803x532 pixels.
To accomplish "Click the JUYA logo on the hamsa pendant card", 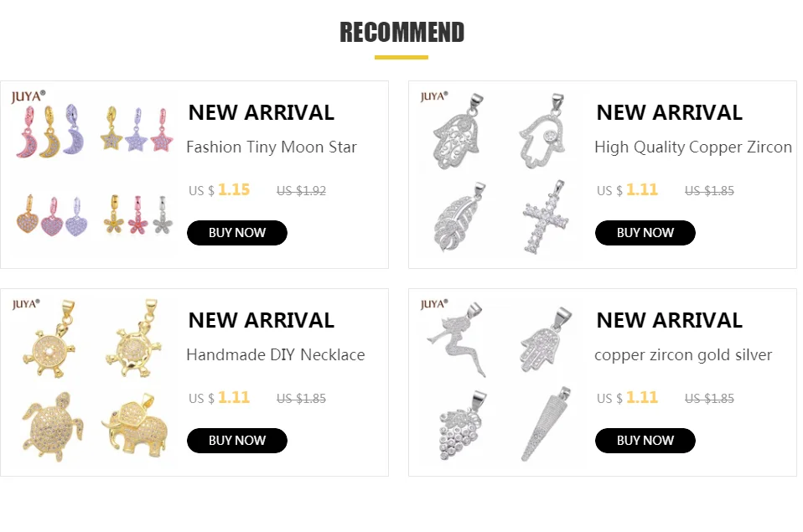I will pyautogui.click(x=434, y=96).
